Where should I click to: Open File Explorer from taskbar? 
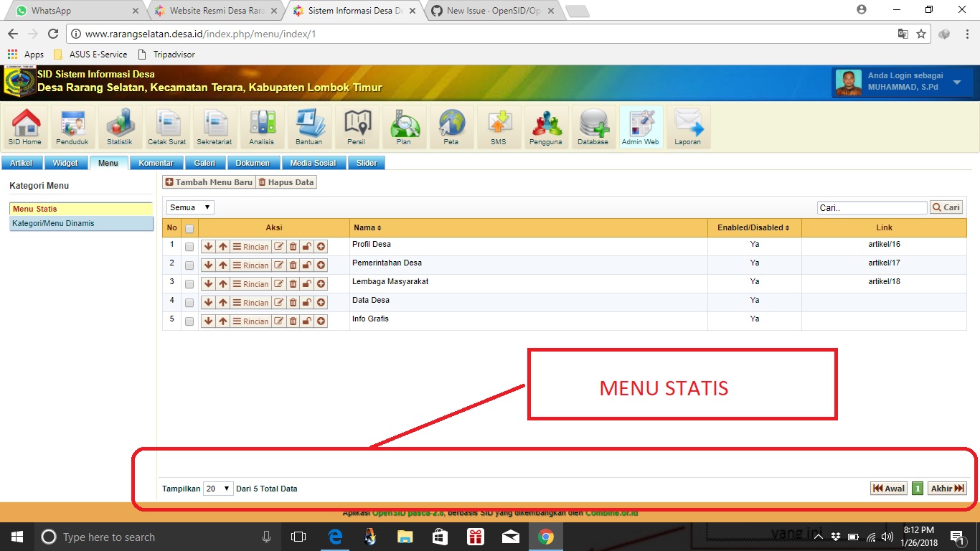click(405, 537)
